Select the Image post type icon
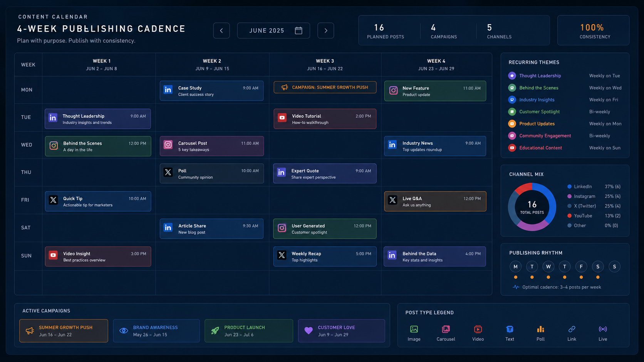This screenshot has width=644, height=362. 414,329
